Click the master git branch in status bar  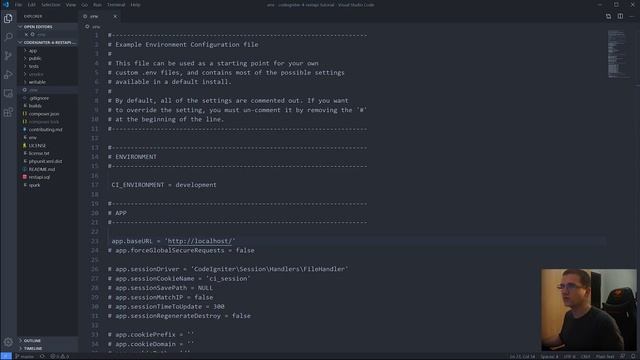(x=25, y=356)
